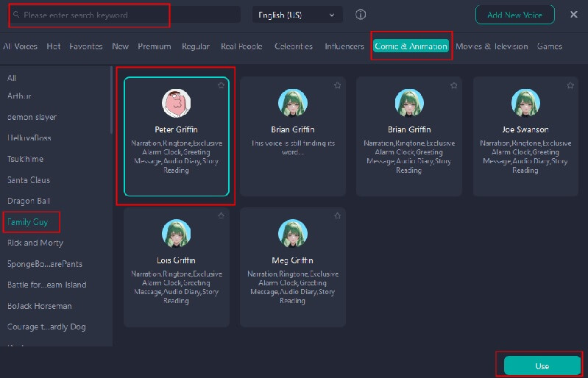The width and height of the screenshot is (588, 378).
Task: Click the sidebar vertical scrollbar
Action: (x=110, y=103)
